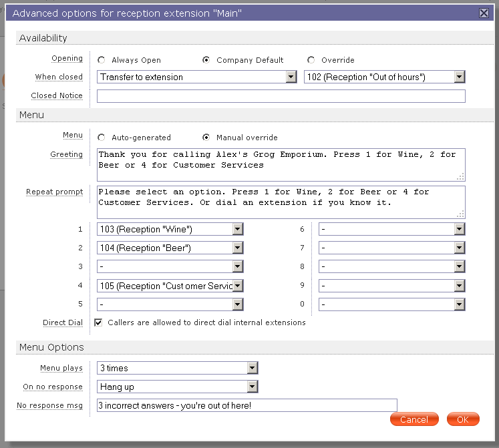Click the Direct Dial label

click(63, 322)
